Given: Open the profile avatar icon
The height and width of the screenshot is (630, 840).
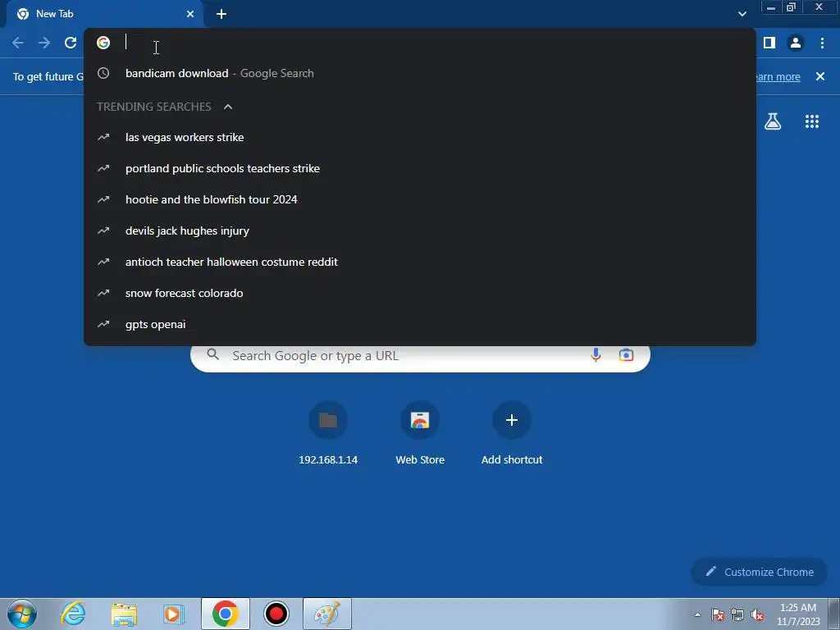Looking at the screenshot, I should [x=796, y=43].
